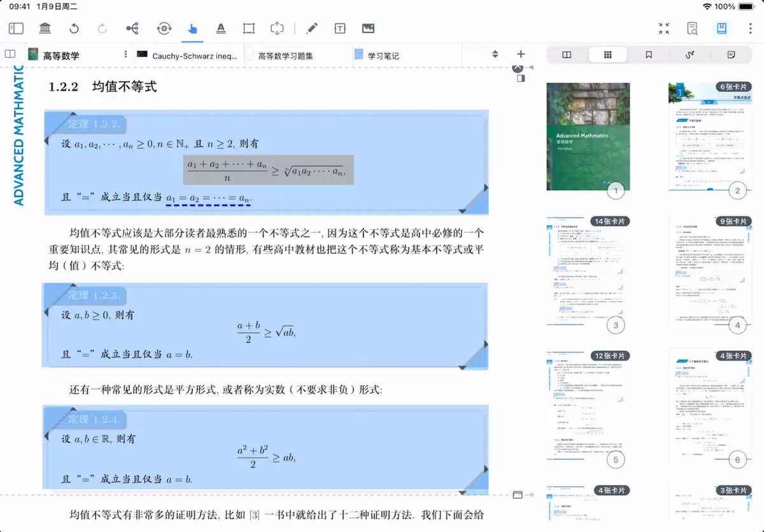Switch to the notes list view tab
Screen dimensions: 764x532
(x=731, y=55)
